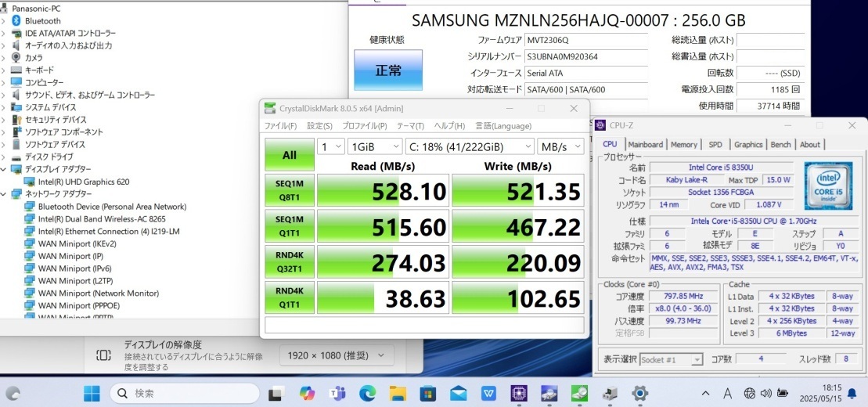Switch to the SPD tab in CPU-Z
The height and width of the screenshot is (407, 868).
[x=715, y=145]
